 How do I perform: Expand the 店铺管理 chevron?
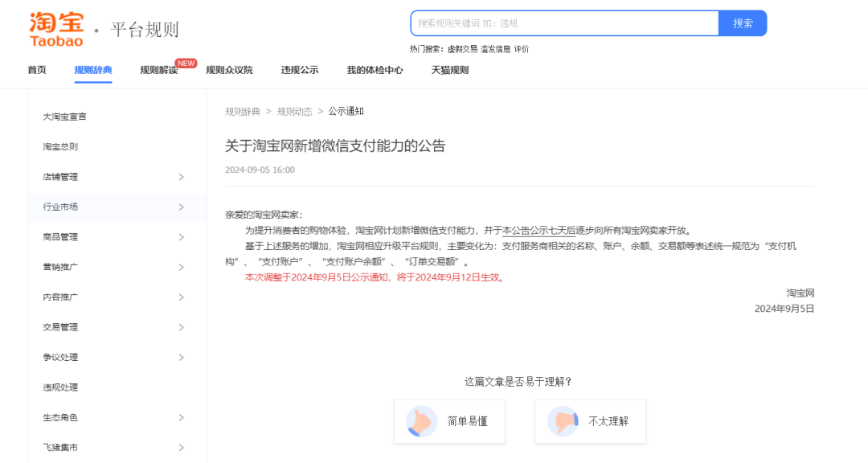coord(181,177)
